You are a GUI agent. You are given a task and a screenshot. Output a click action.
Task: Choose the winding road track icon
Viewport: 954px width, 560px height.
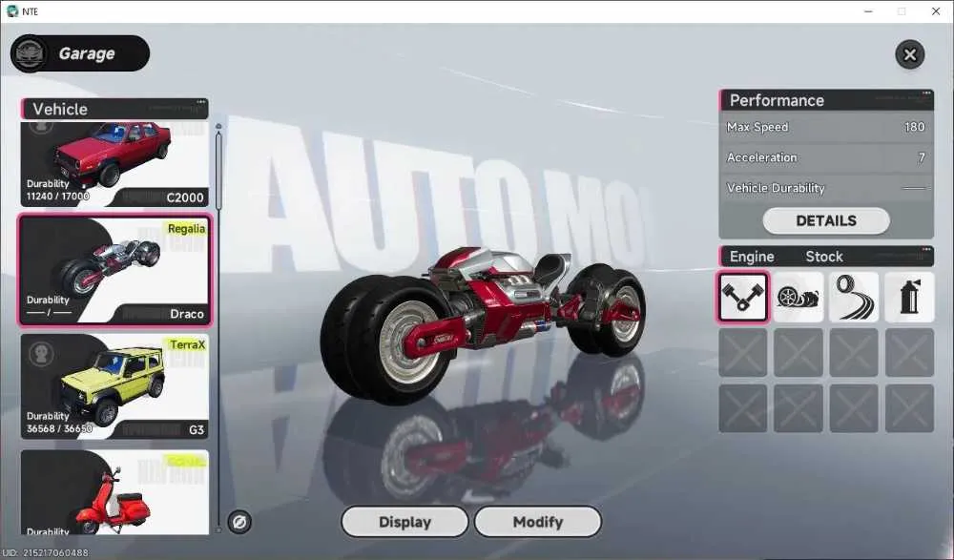854,297
